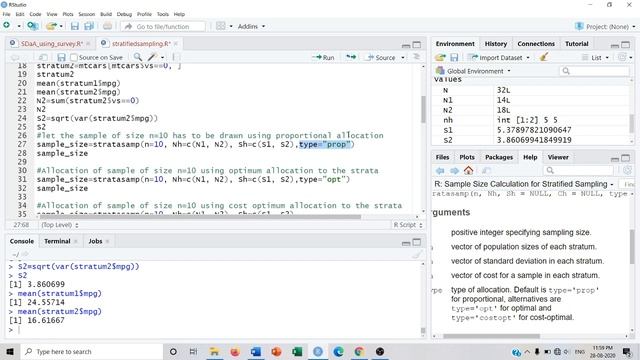The width and height of the screenshot is (640, 360).
Task: Save workspace icon in Environment pane
Action: [x=454, y=58]
